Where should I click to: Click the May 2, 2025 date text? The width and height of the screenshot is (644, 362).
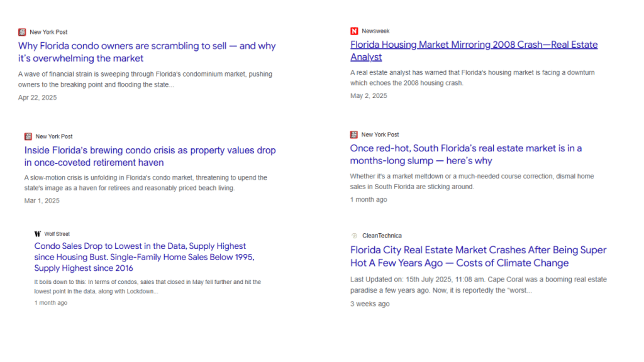368,95
